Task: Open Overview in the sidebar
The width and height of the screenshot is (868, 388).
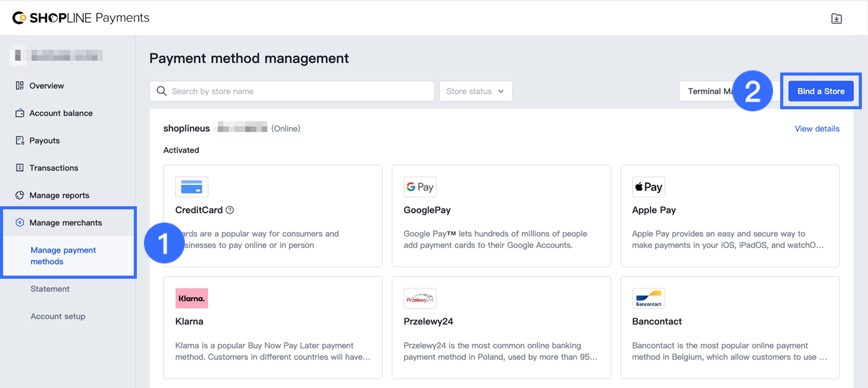Action: pos(46,86)
